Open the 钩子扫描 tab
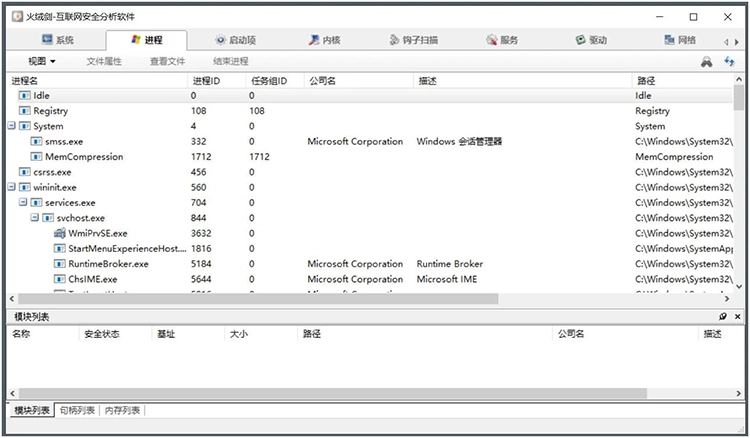The image size is (750, 438). coord(413,40)
